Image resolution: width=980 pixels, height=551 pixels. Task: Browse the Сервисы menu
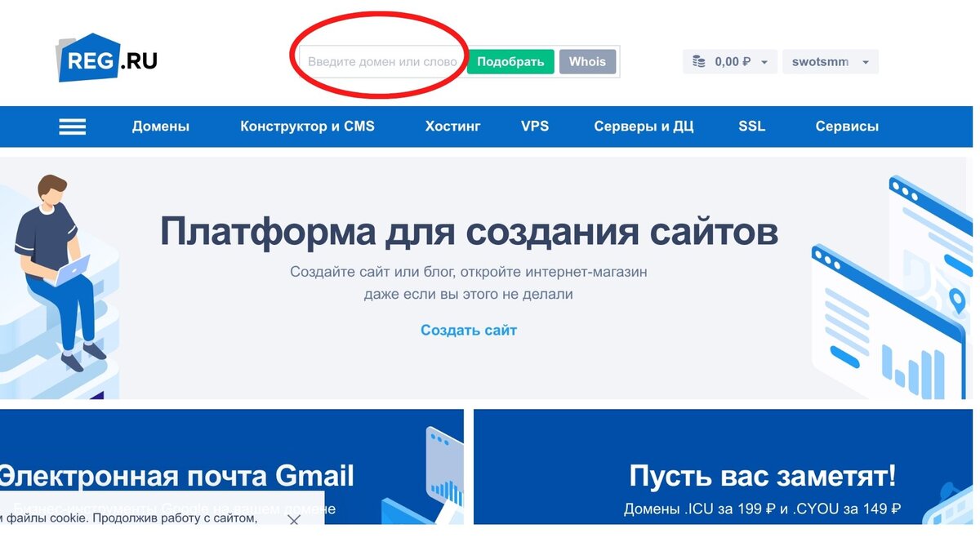pos(847,127)
